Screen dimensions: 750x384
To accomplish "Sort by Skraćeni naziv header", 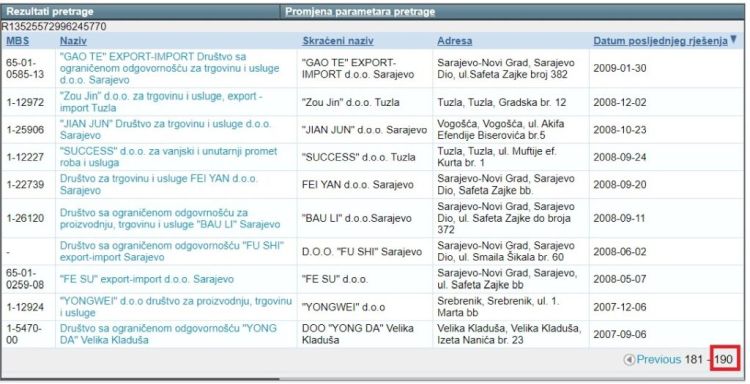I will [x=338, y=41].
